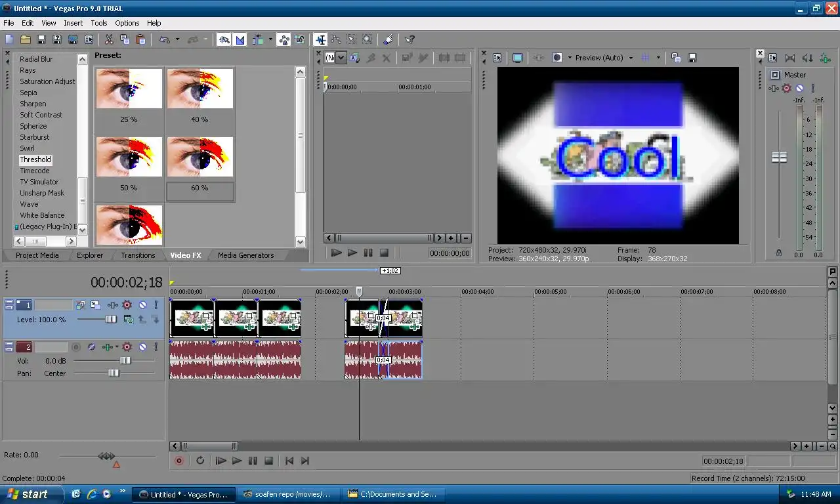
Task: Select the Threshold effect in list
Action: [x=35, y=159]
